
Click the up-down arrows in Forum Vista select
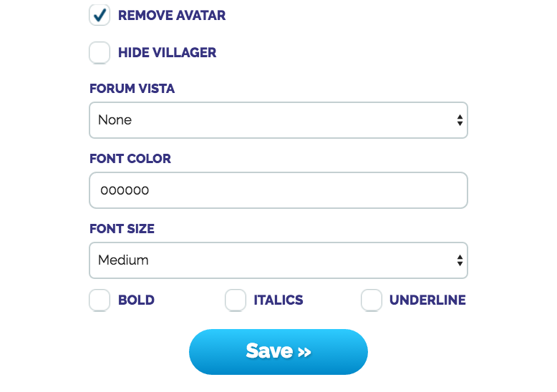click(460, 120)
